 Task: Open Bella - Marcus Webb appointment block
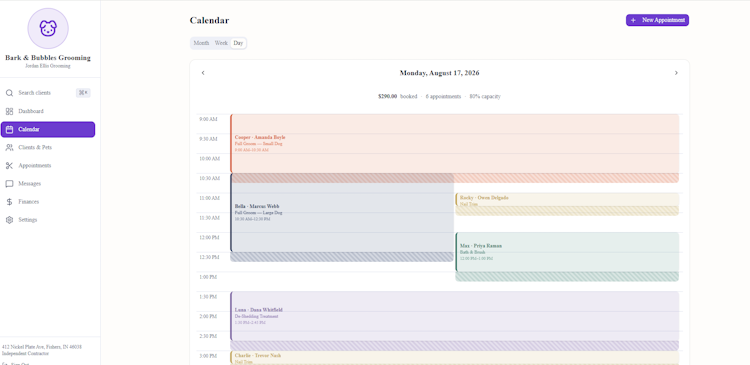(342, 212)
